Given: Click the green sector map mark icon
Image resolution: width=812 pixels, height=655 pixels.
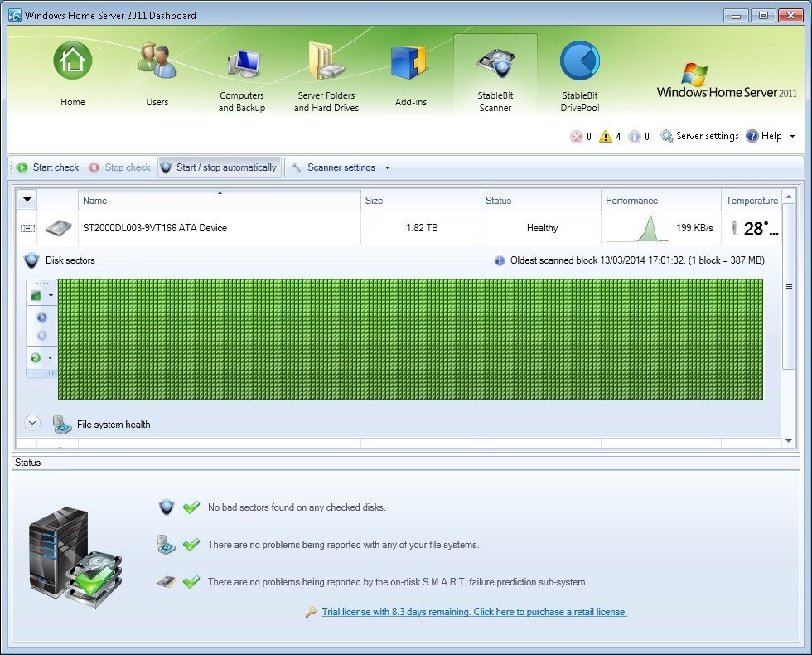Looking at the screenshot, I should [36, 295].
